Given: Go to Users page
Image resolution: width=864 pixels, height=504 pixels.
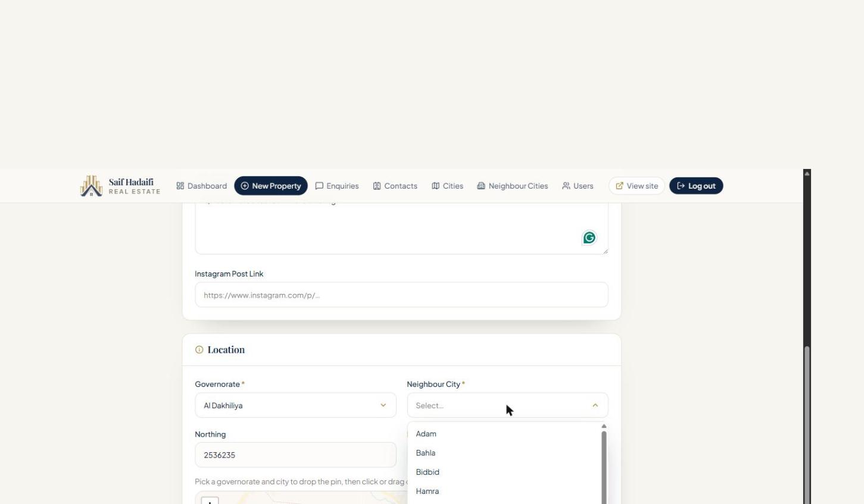Looking at the screenshot, I should 578,186.
